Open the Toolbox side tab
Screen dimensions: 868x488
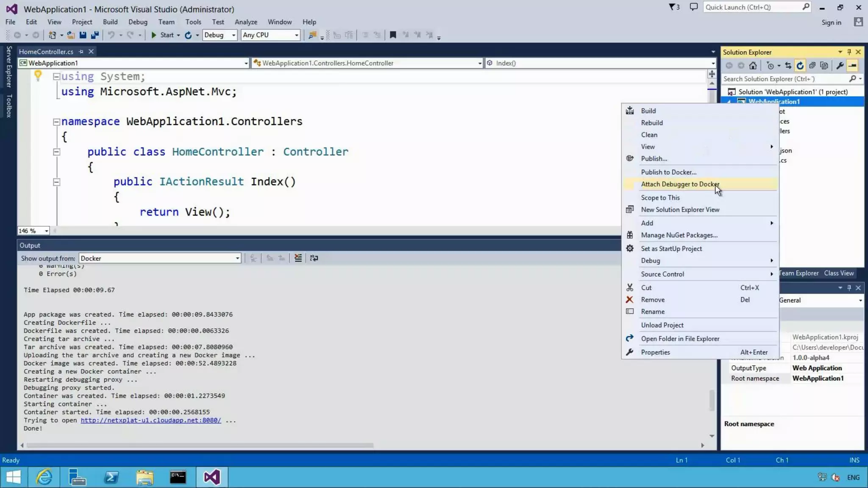pyautogui.click(x=8, y=105)
